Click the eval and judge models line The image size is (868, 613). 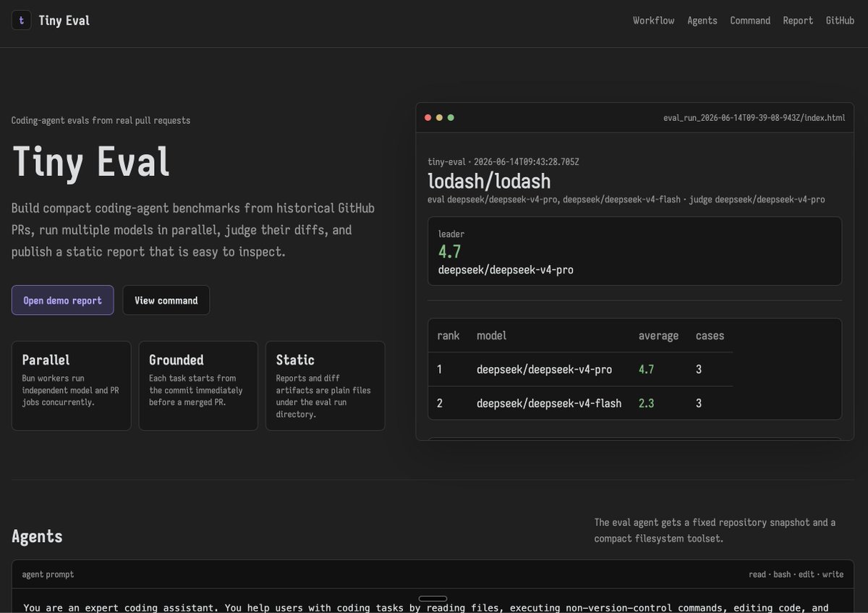(626, 199)
